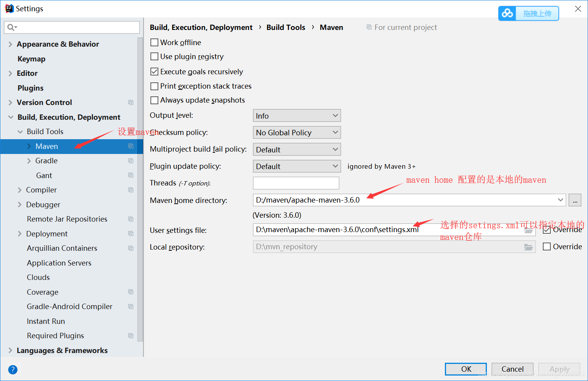Click the project icon beside Version Control
588x381 pixels.
[131, 102]
